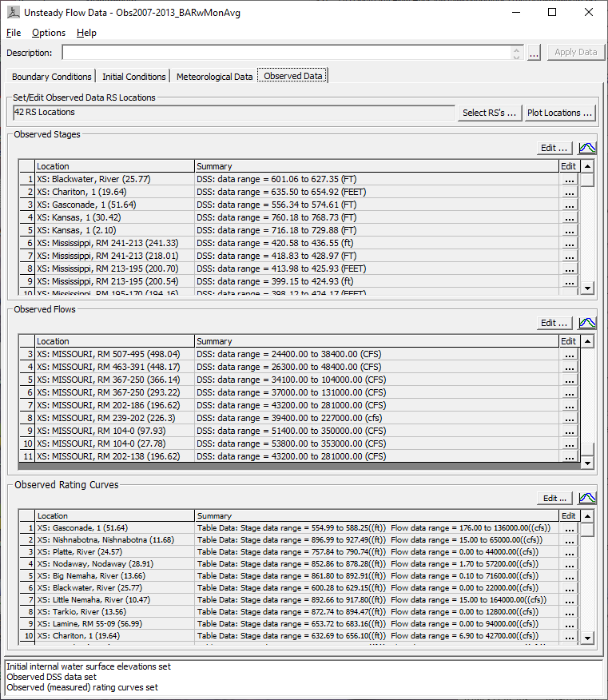608x700 pixels.
Task: Click edit cell for MISSOURI 498.04 flow row
Action: (569, 354)
